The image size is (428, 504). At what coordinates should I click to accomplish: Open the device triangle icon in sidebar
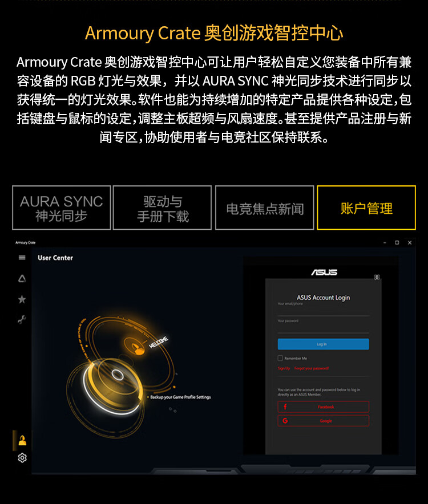pyautogui.click(x=22, y=278)
